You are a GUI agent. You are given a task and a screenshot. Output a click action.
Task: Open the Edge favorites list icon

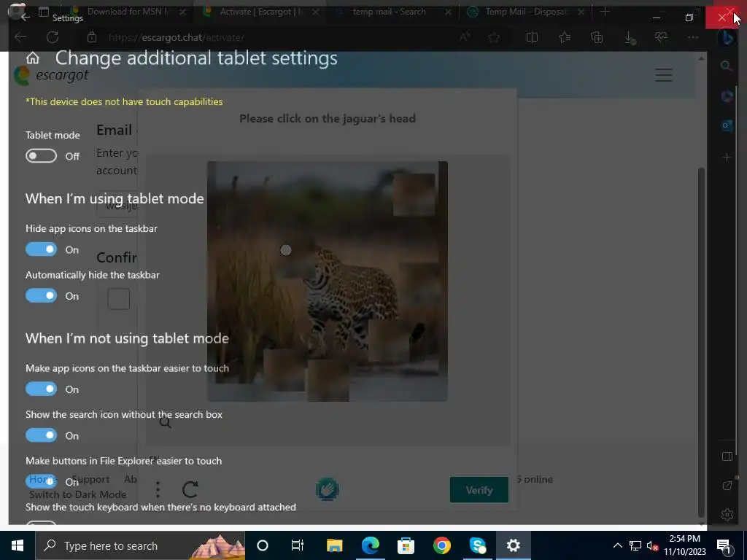coord(565,37)
